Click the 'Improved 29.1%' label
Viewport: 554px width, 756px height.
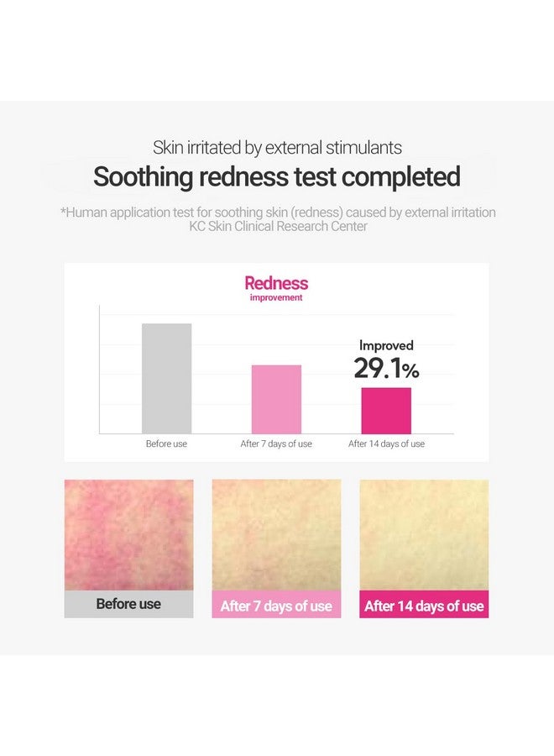(386, 360)
